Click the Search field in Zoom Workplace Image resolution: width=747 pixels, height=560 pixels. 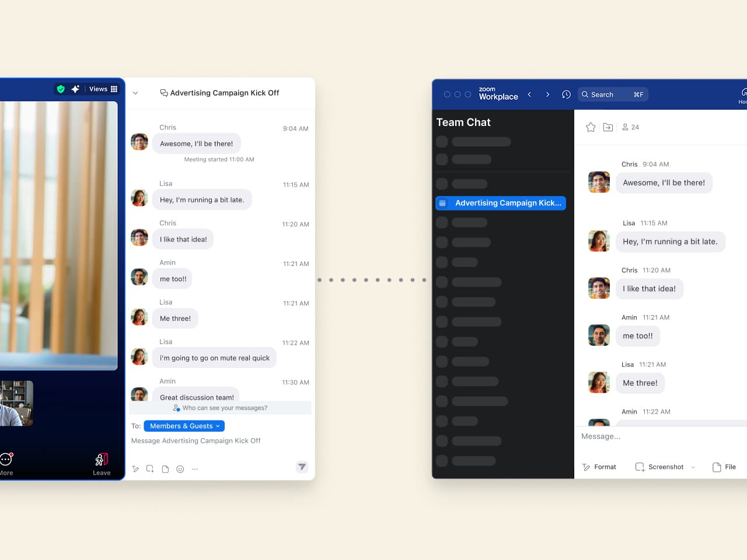(613, 94)
